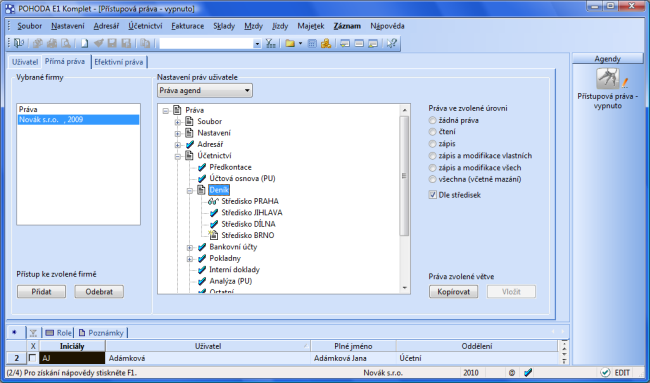The width and height of the screenshot is (650, 383).
Task: Select the 'čtení' radio option
Action: [432, 132]
